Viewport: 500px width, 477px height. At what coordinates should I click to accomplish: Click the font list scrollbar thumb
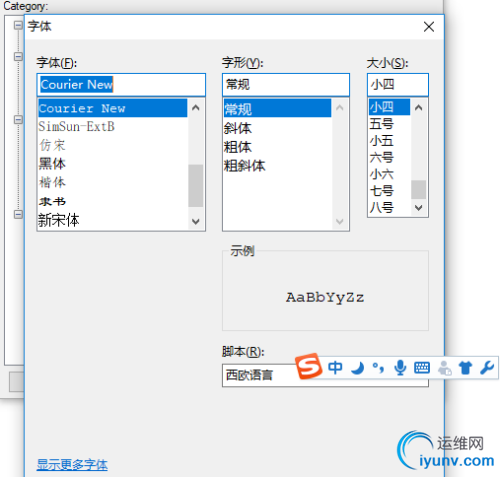pos(196,186)
